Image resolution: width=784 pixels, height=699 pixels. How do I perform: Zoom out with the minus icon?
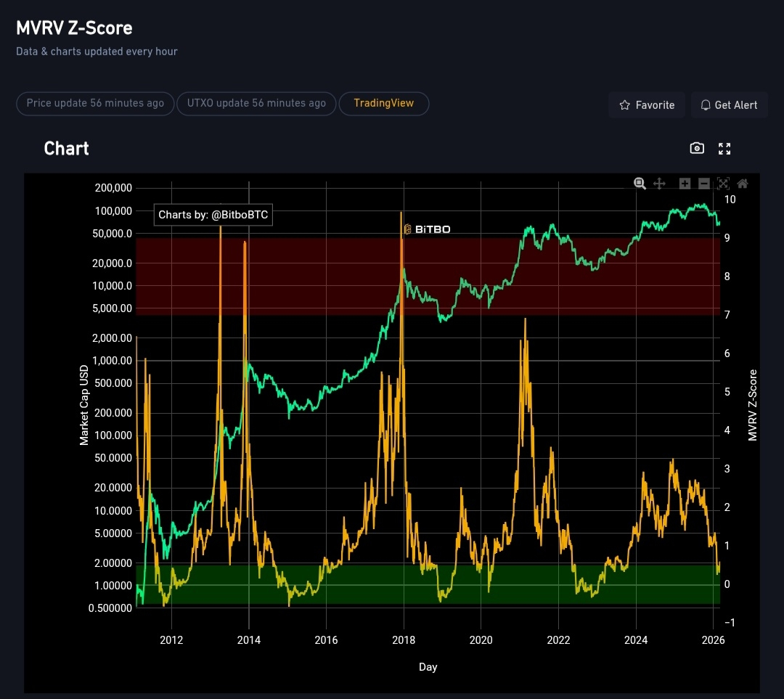(703, 184)
